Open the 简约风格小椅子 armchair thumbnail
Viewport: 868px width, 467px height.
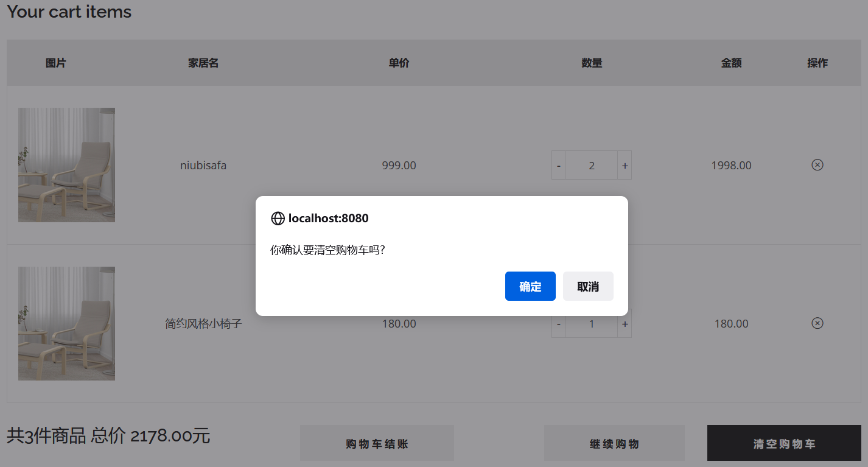(66, 323)
